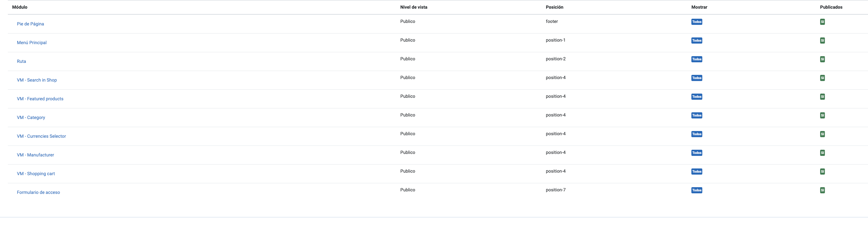Click the Sí published badge for Pie de Página
The height and width of the screenshot is (226, 868).
coord(822,22)
